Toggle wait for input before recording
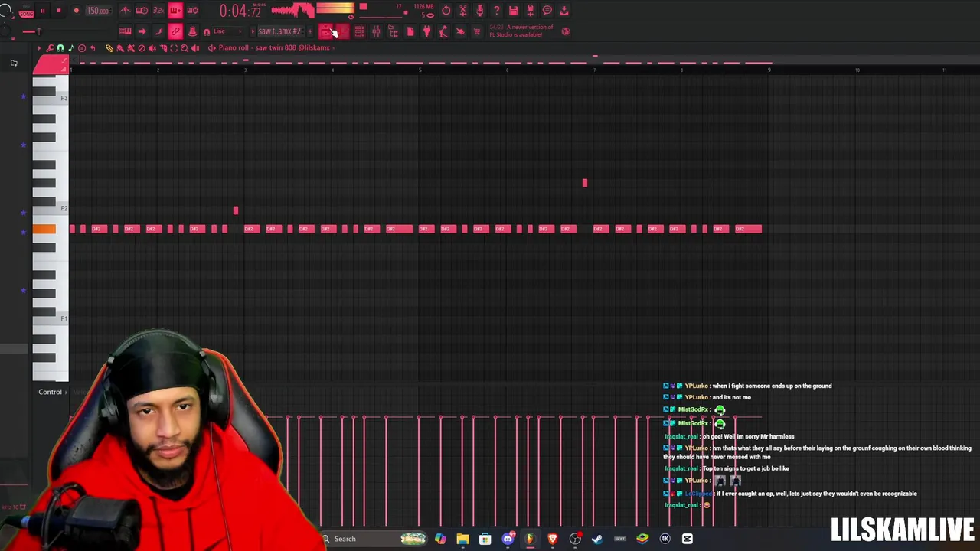The width and height of the screenshot is (980, 551). (142, 11)
